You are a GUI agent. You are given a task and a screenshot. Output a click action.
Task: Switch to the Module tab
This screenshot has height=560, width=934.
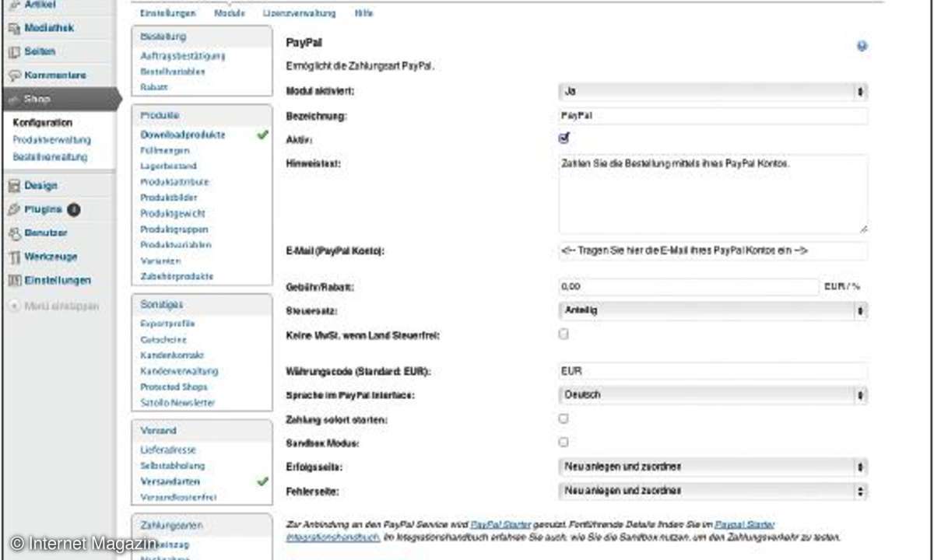(229, 13)
